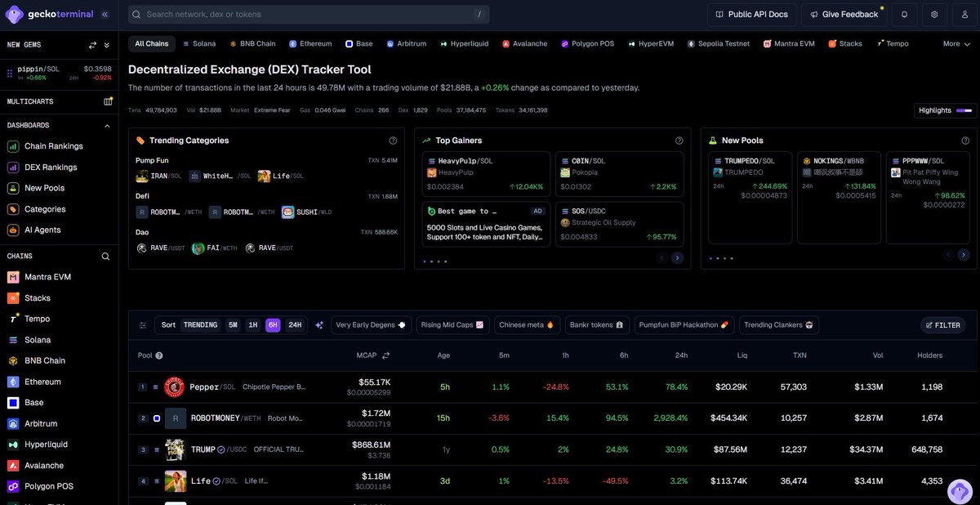Click help icon on Top Gainers

coord(679,141)
